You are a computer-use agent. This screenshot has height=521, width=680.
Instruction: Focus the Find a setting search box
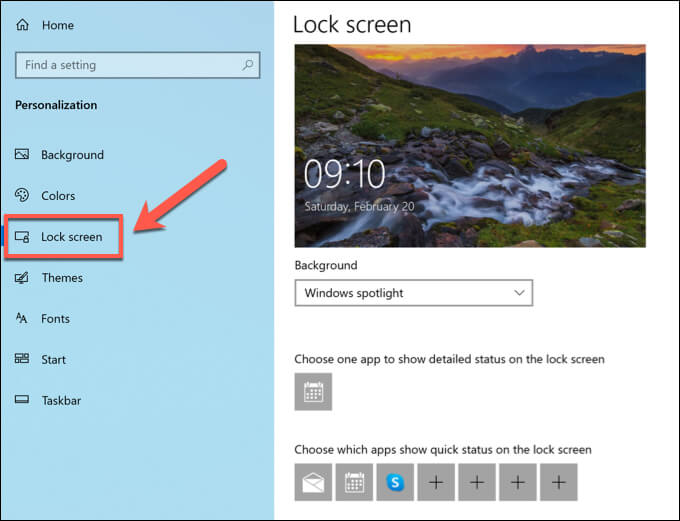click(137, 65)
